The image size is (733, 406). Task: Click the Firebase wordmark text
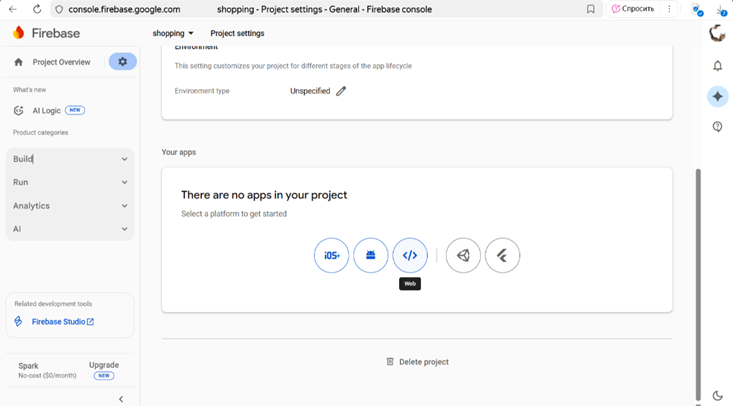tap(56, 33)
